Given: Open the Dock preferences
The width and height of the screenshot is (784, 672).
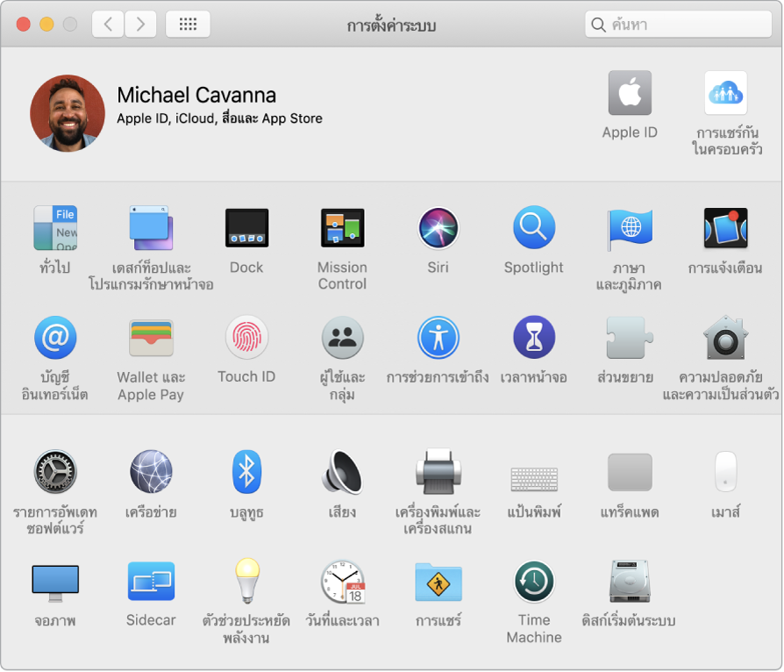Looking at the screenshot, I should pos(246,228).
